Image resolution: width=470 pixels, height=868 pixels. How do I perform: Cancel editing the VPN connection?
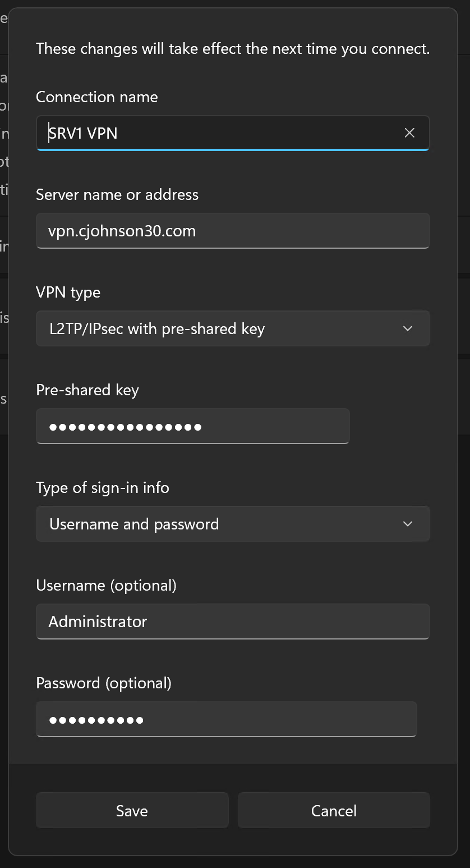333,810
